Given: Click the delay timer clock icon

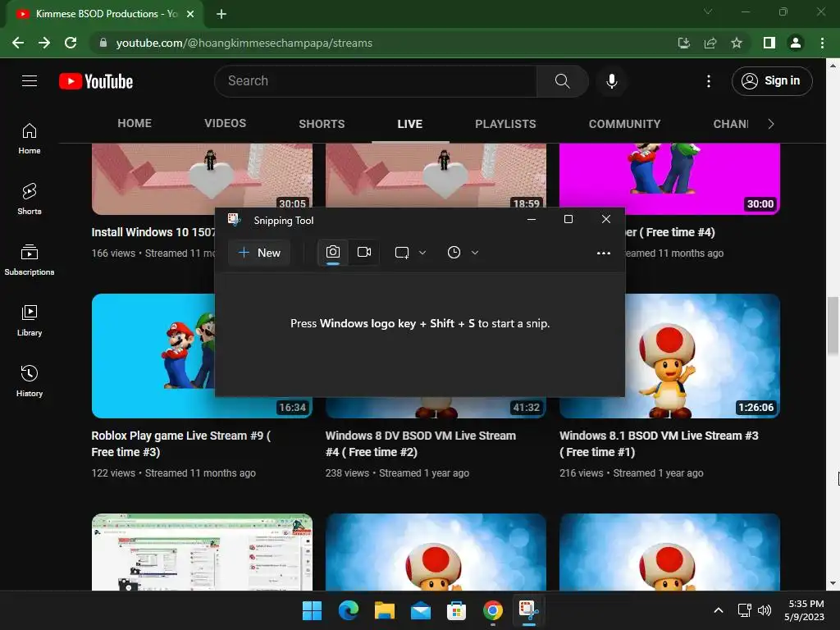Looking at the screenshot, I should coord(454,253).
